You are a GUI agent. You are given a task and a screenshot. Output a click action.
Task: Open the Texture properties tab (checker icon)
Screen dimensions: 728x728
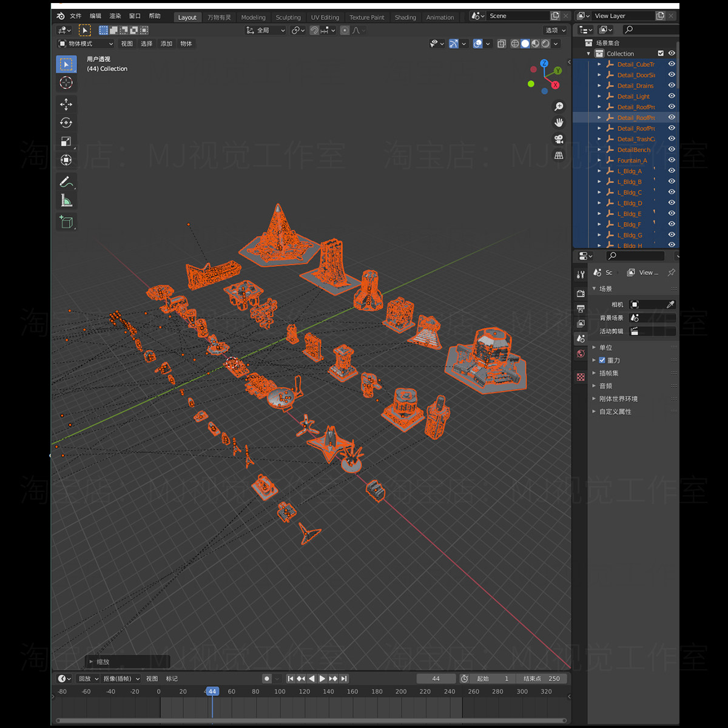(581, 377)
